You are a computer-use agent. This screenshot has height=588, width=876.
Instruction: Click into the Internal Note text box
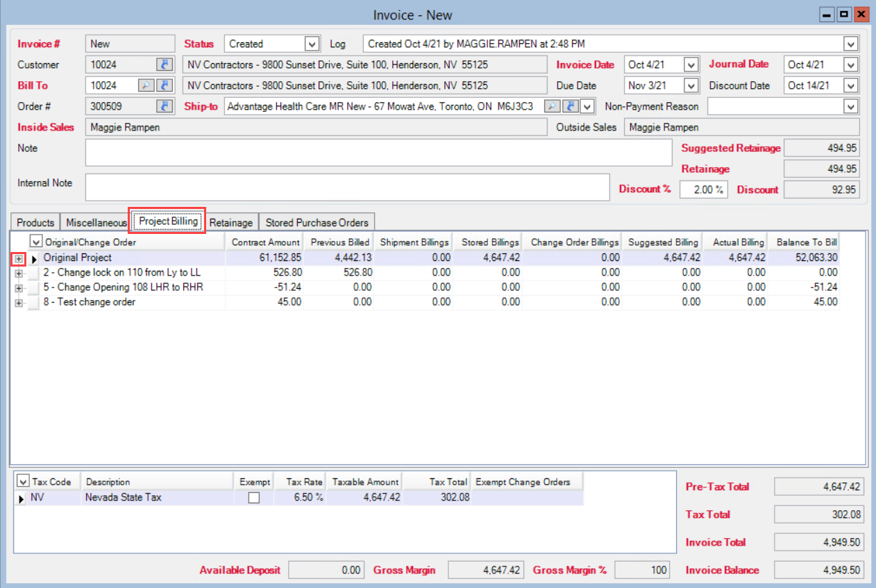point(347,187)
